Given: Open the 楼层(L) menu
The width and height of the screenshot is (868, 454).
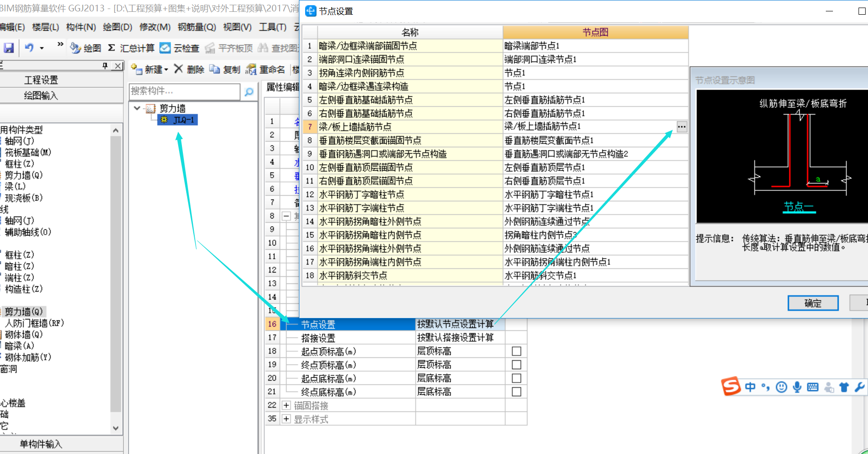Looking at the screenshot, I should click(x=45, y=27).
